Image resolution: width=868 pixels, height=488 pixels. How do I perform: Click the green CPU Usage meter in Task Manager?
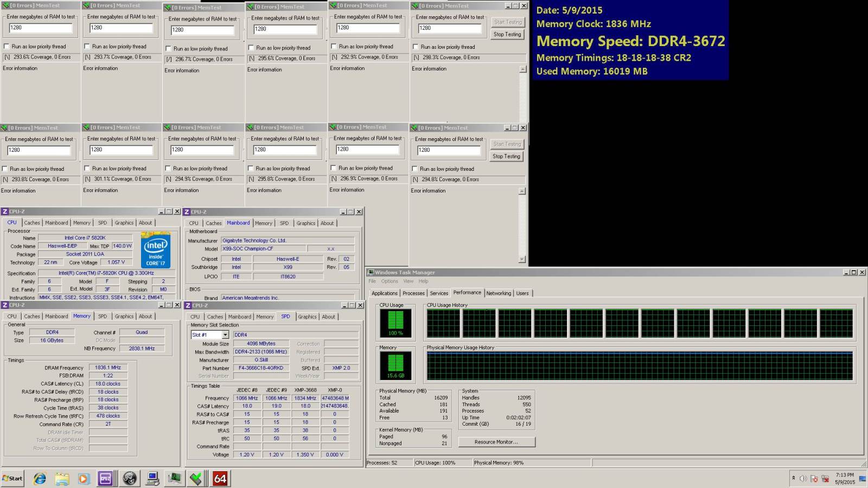click(x=395, y=324)
